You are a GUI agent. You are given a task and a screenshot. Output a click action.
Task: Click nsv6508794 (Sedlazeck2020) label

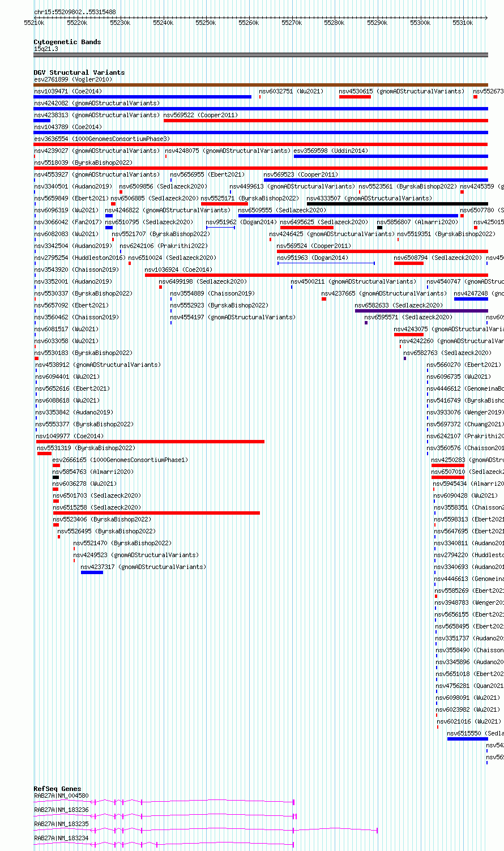tap(438, 258)
